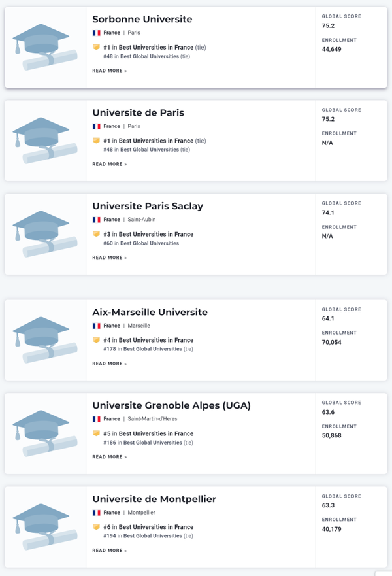392x576 pixels.
Task: Expand Read More for Universite Paris Saclay
Action: pos(109,258)
